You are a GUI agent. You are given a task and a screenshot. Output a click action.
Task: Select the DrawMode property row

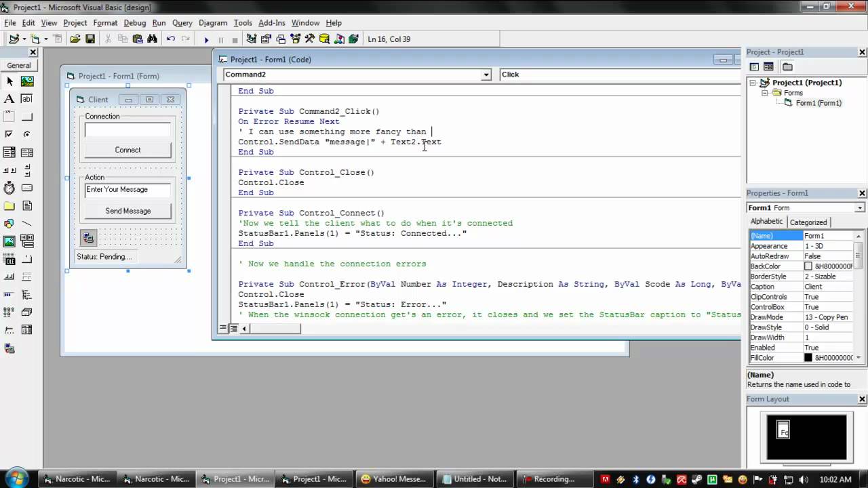click(x=802, y=317)
